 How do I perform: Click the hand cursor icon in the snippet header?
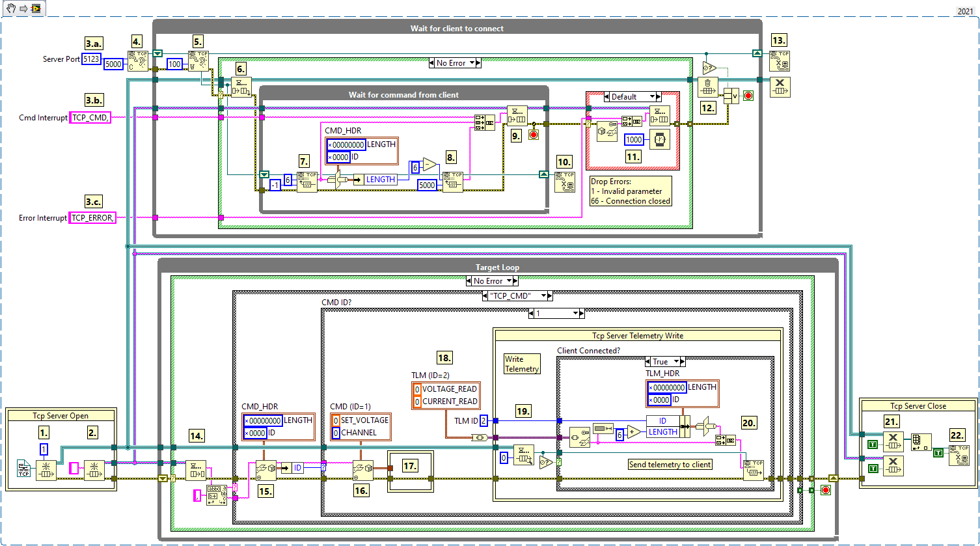(10, 8)
